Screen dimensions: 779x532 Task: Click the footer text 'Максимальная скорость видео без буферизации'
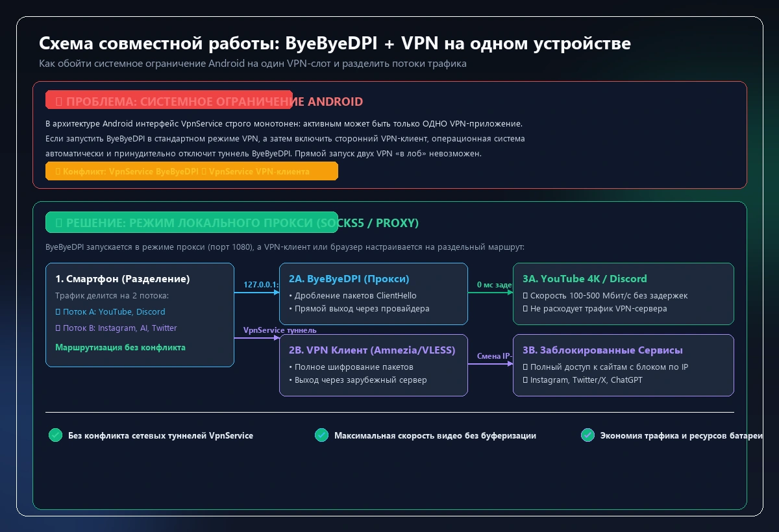pyautogui.click(x=435, y=436)
